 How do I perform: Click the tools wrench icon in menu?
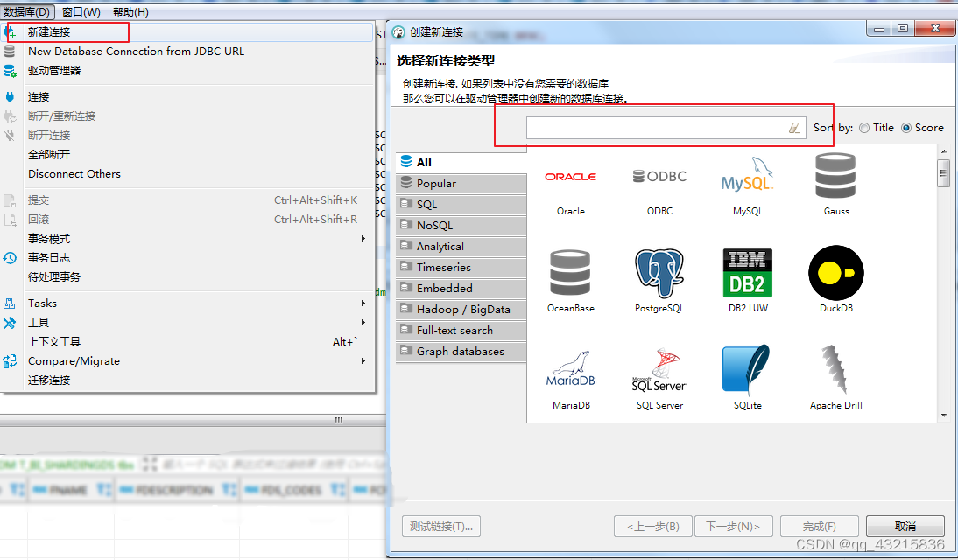point(9,323)
